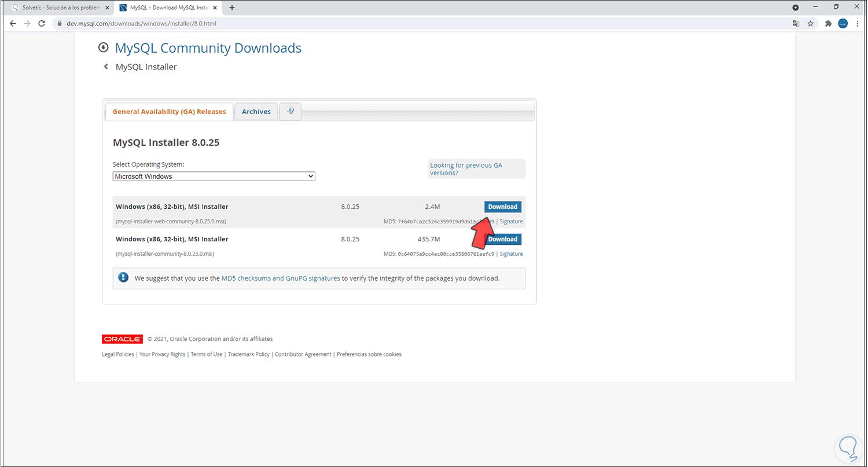Open the Trademark Policy footer link
The image size is (868, 467).
[249, 354]
